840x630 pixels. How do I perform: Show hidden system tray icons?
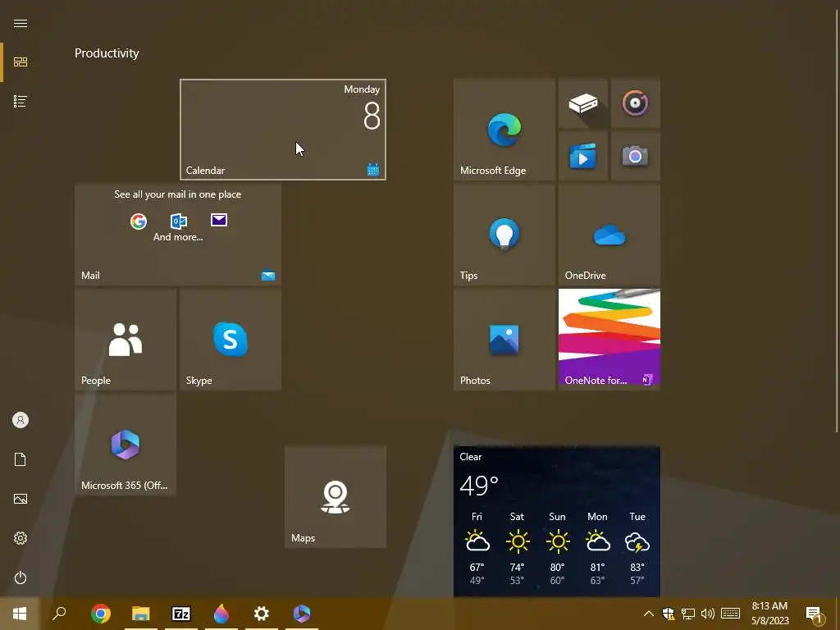(x=648, y=614)
